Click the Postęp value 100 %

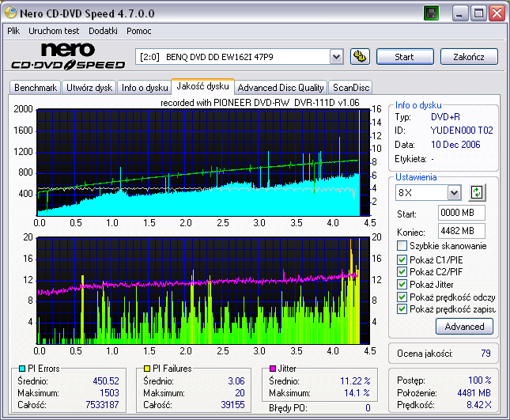click(480, 380)
